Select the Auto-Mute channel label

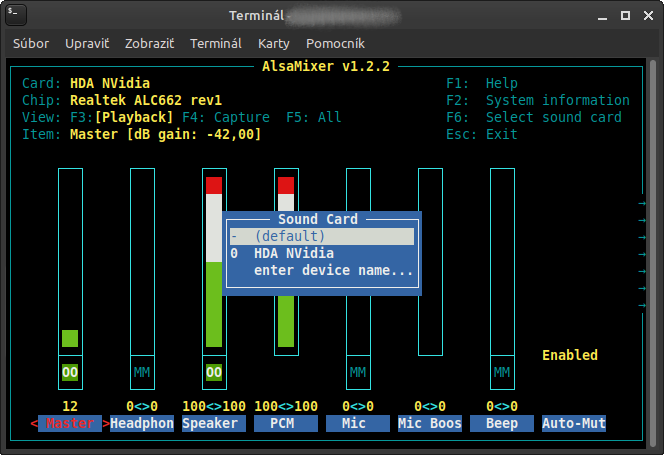click(x=574, y=423)
